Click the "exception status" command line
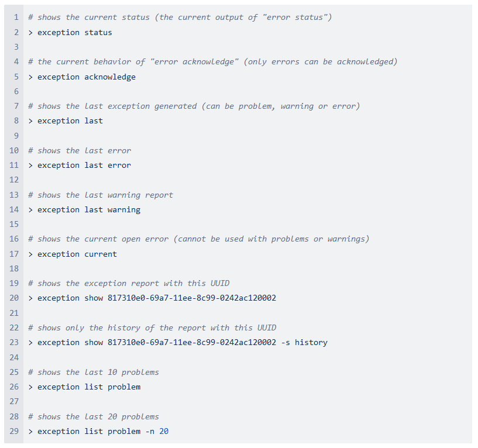 pos(74,33)
